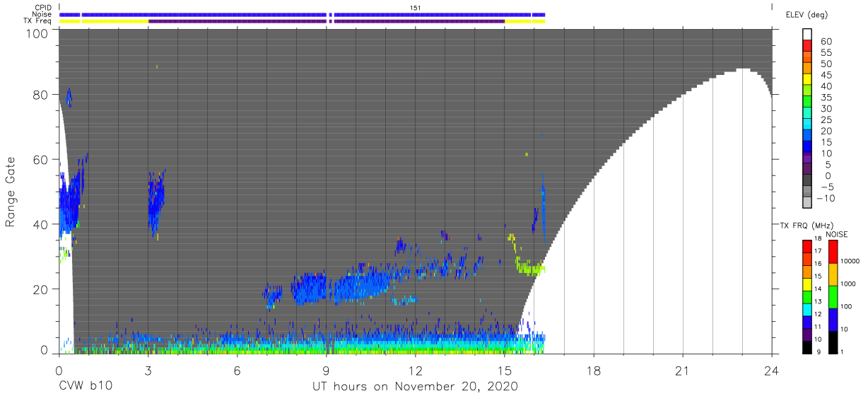This screenshot has height=401, width=868.
Task: Click time axis tick label 6
Action: point(237,370)
